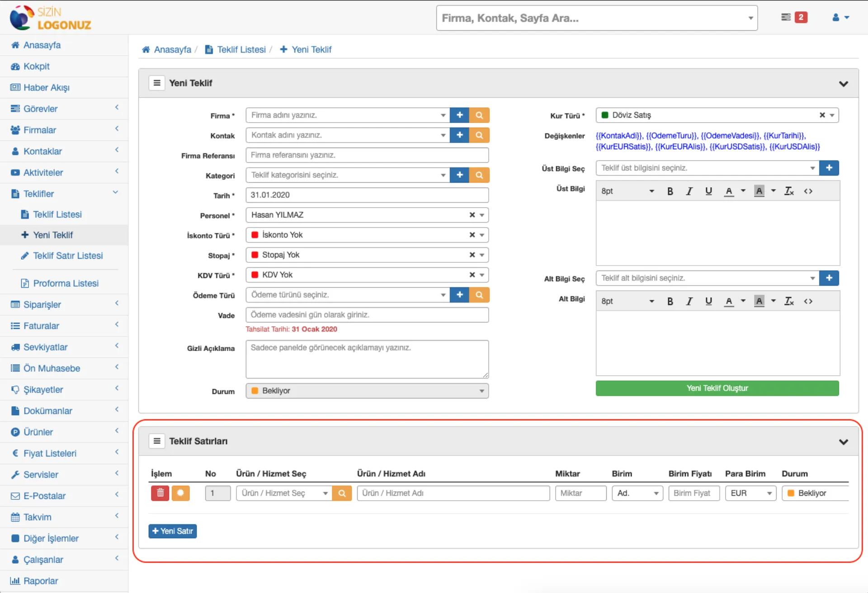Clear formatting in Üst Bilgi editor
Image resolution: width=868 pixels, height=593 pixels.
coord(789,191)
